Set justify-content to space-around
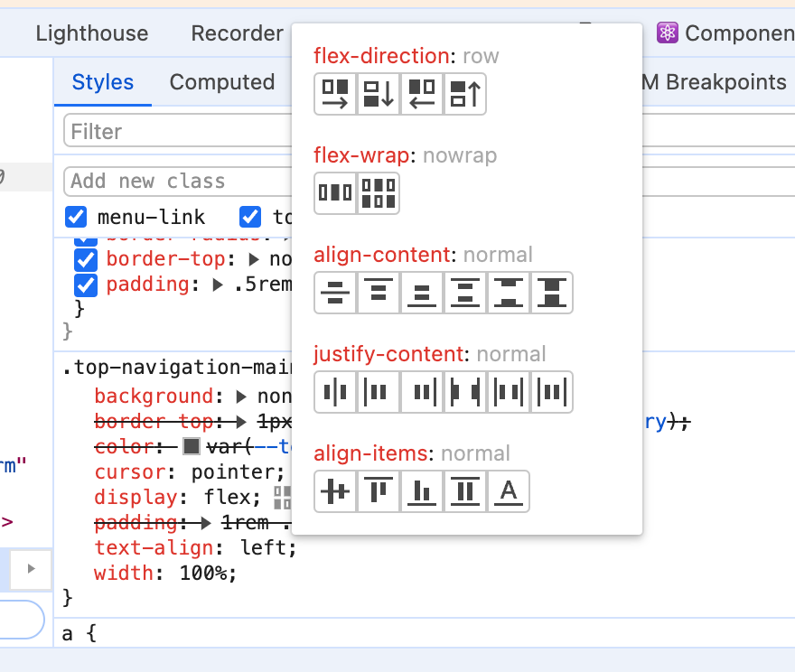The image size is (795, 672). (509, 392)
